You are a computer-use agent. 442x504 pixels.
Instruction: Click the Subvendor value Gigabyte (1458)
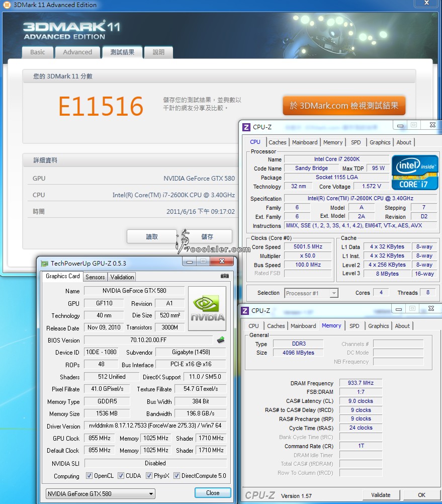coord(191,352)
